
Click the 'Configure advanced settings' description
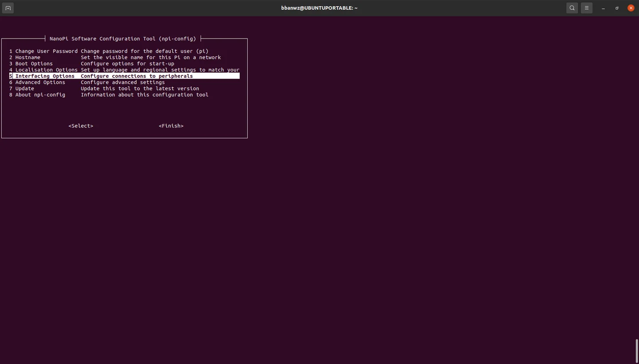[123, 82]
